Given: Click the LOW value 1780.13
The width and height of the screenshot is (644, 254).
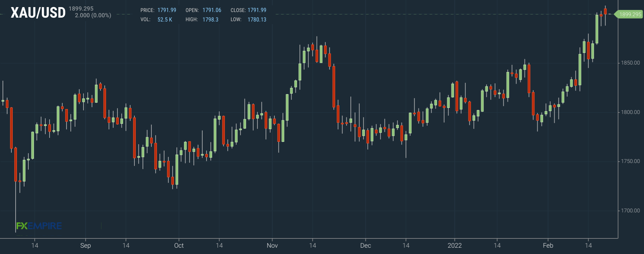Looking at the screenshot, I should click(x=257, y=20).
